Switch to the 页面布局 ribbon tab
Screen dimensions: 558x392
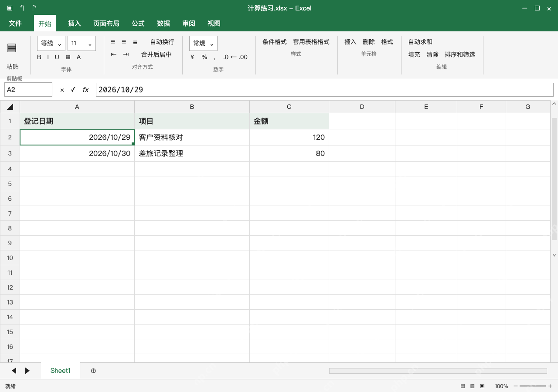coord(106,24)
